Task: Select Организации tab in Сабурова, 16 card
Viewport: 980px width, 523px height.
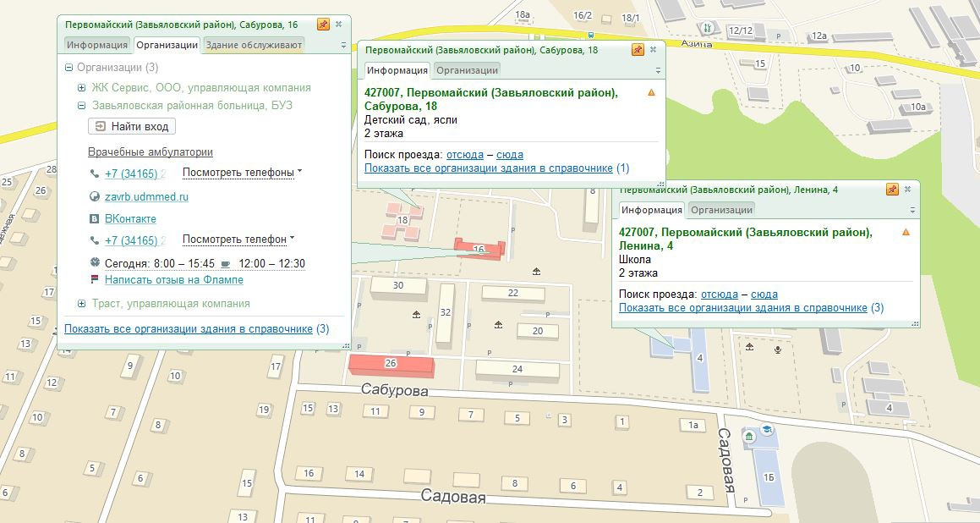Action: point(167,45)
